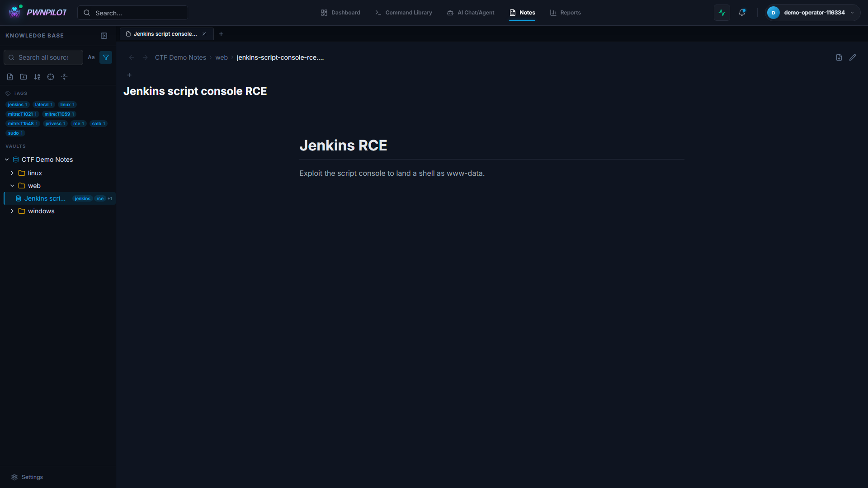Create a new note icon in sidebar toolbar
Viewport: 868px width, 488px height.
(10, 77)
